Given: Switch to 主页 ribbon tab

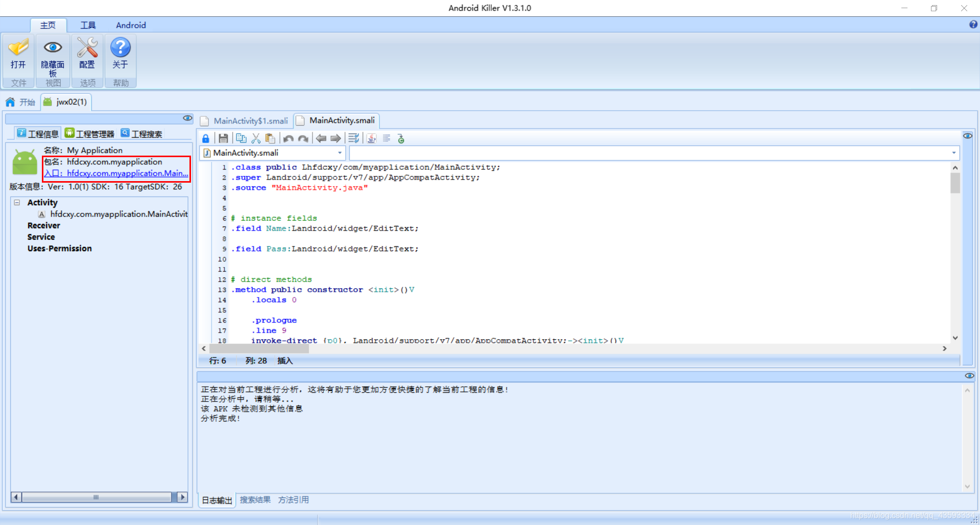Looking at the screenshot, I should pos(48,25).
